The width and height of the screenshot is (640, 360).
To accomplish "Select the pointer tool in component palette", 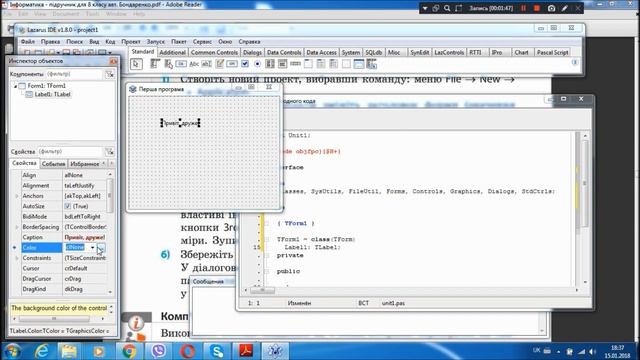I will click(x=136, y=64).
